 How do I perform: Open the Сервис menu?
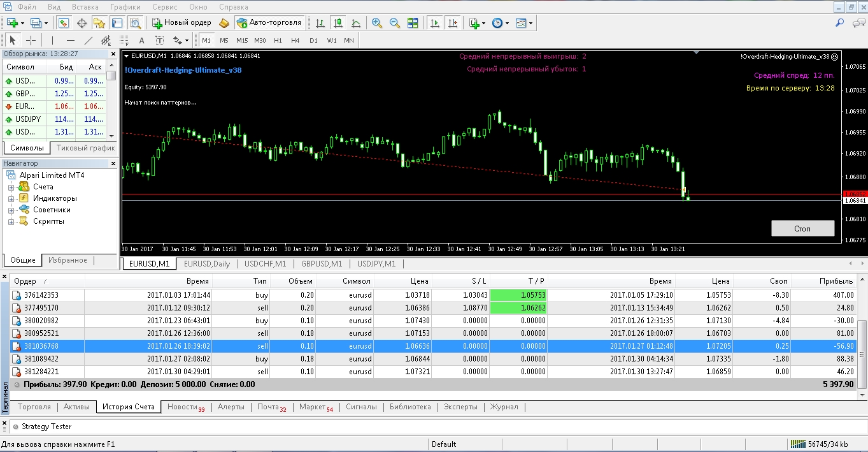coord(165,7)
